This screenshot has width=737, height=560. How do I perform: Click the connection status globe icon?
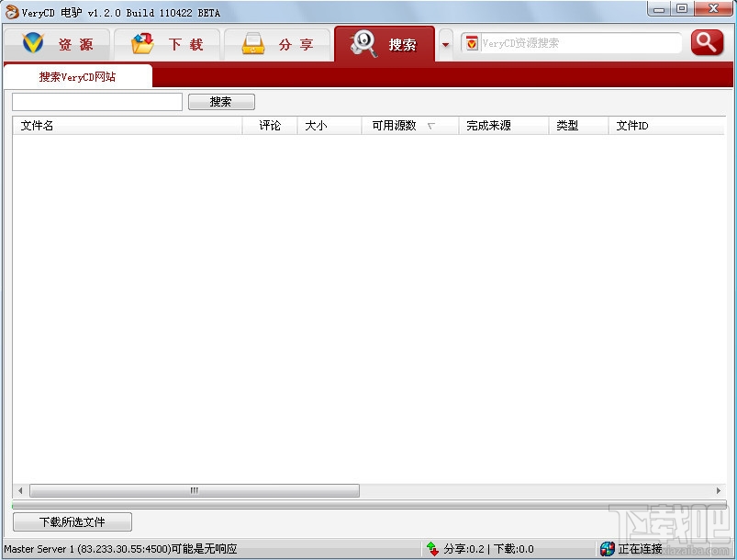[608, 548]
